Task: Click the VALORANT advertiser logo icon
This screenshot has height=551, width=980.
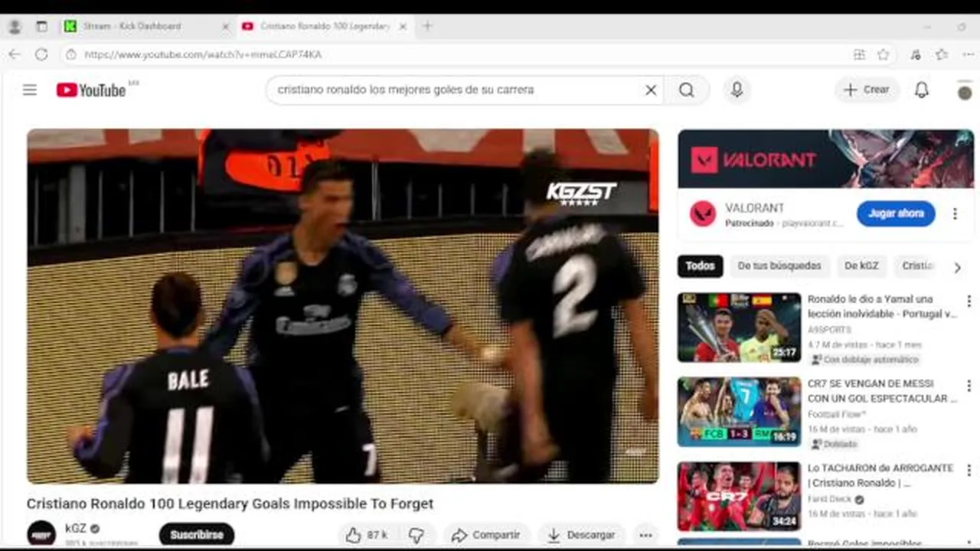Action: point(703,214)
